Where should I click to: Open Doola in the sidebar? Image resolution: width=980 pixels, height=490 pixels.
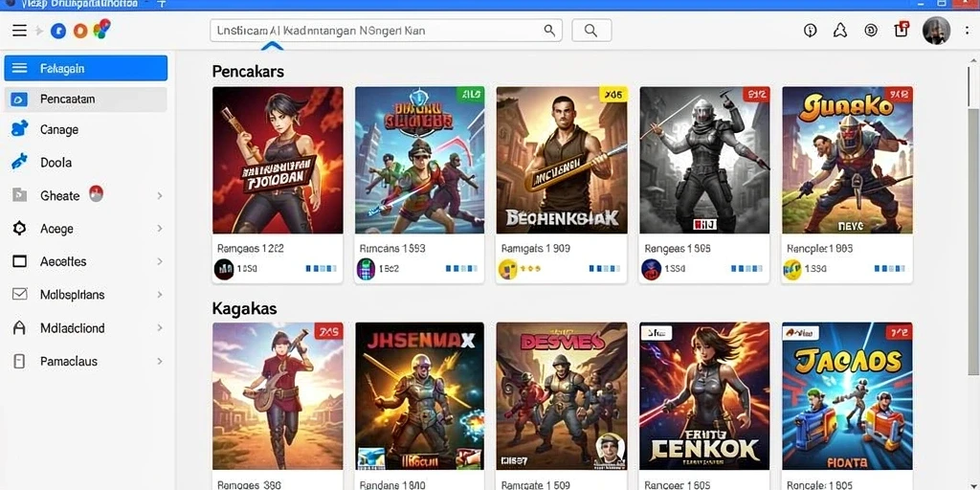(x=85, y=163)
